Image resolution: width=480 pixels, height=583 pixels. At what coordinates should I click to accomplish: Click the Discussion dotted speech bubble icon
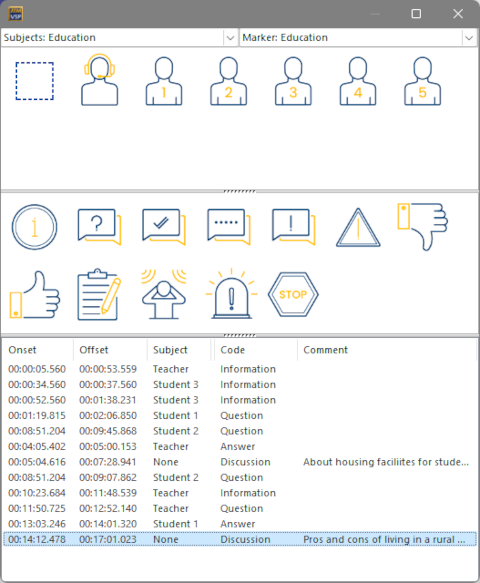229,227
